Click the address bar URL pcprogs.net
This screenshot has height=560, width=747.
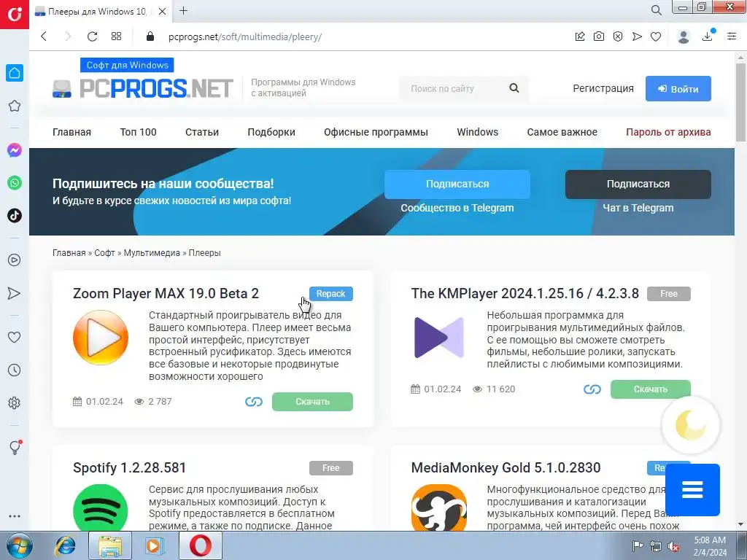(x=245, y=36)
